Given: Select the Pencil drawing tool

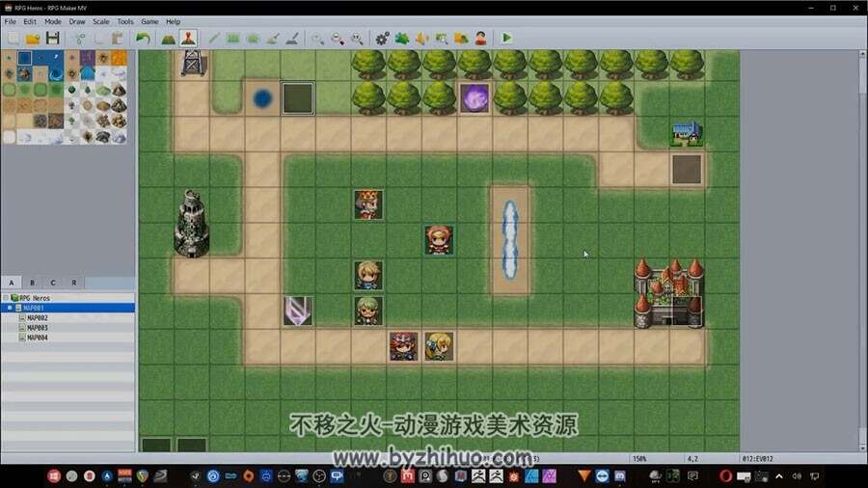Looking at the screenshot, I should 214,39.
